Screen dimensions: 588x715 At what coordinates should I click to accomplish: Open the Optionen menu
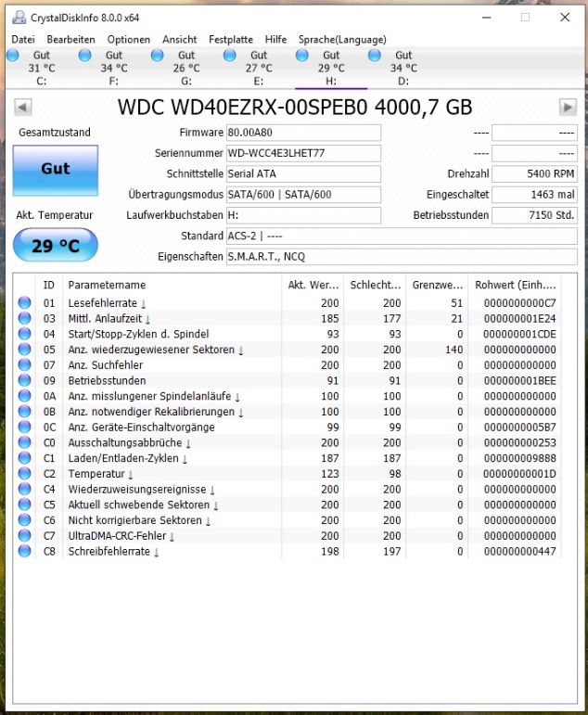pos(129,40)
